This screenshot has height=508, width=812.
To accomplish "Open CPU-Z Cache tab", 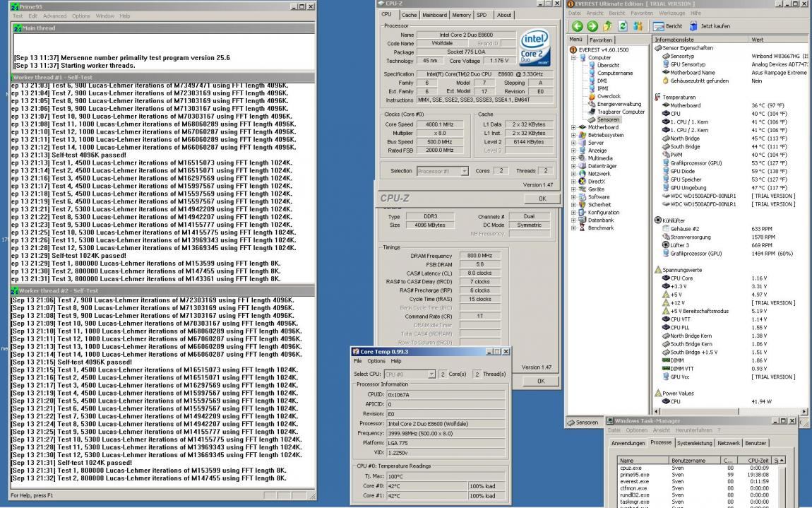I will pyautogui.click(x=409, y=15).
